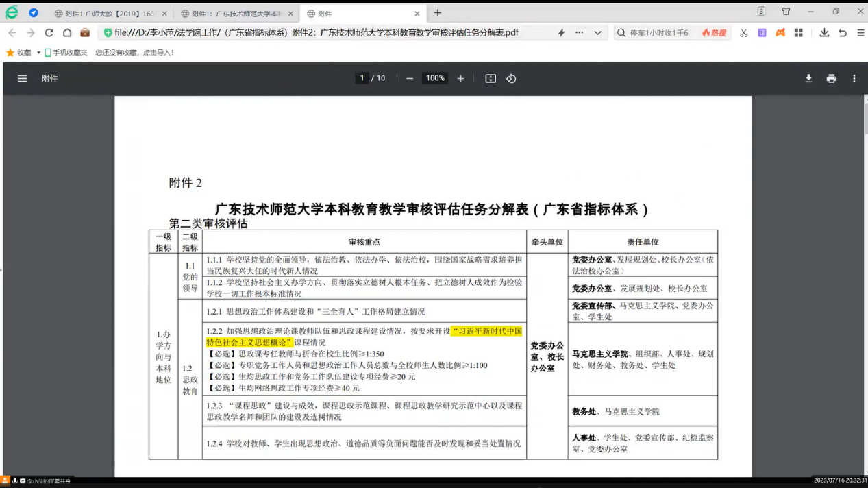Download the PDF file

click(808, 79)
